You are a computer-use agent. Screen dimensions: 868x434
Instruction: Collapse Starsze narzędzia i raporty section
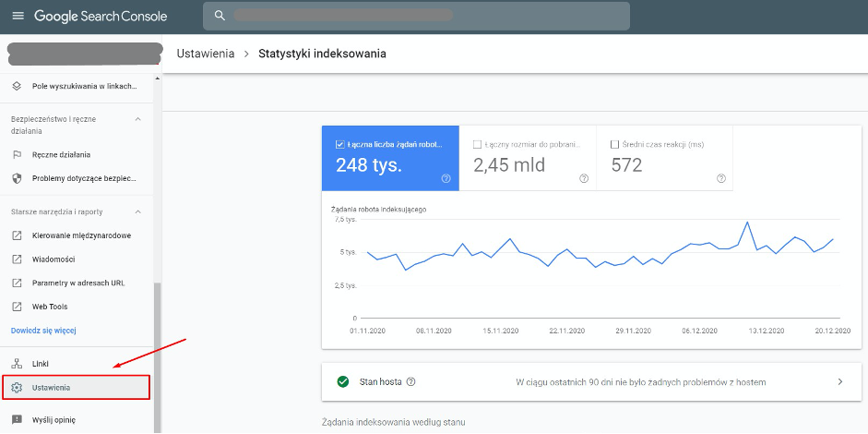(138, 211)
